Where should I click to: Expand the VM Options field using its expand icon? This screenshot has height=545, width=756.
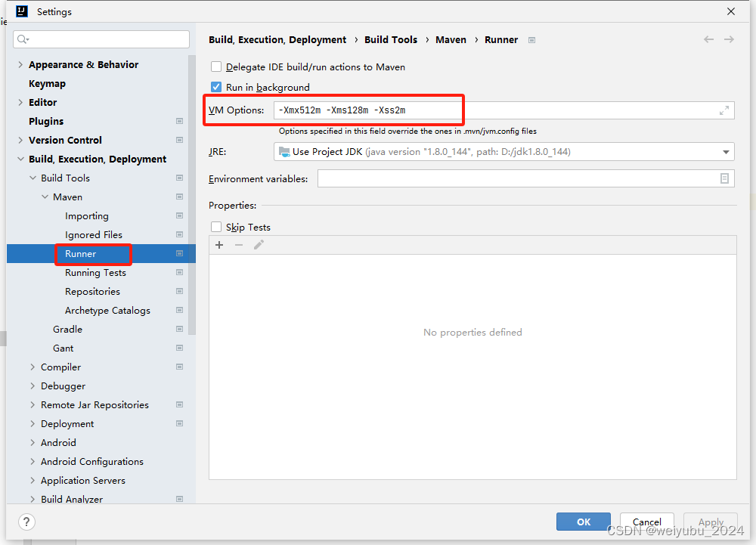point(723,110)
